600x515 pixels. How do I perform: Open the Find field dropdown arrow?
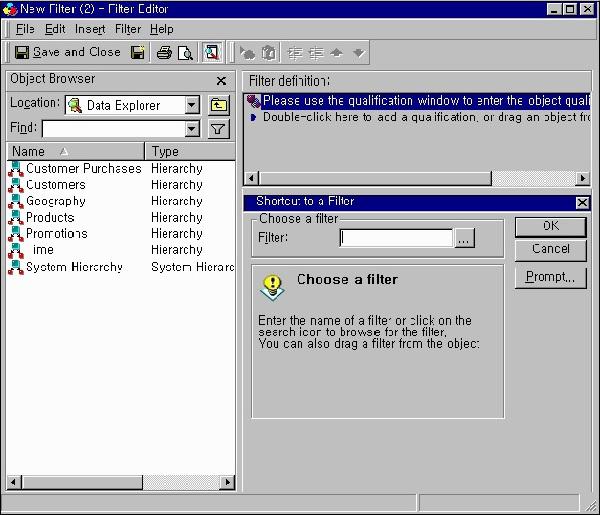(192, 129)
